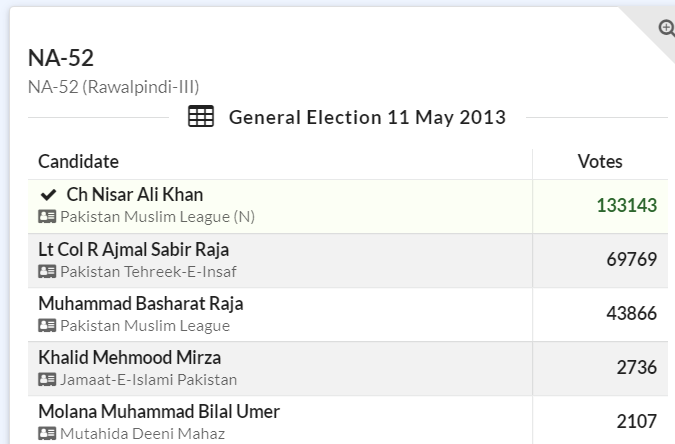Open candidate Lt Col R Ajmal Sabir Raja
Screen dimensions: 675x444
133,249
